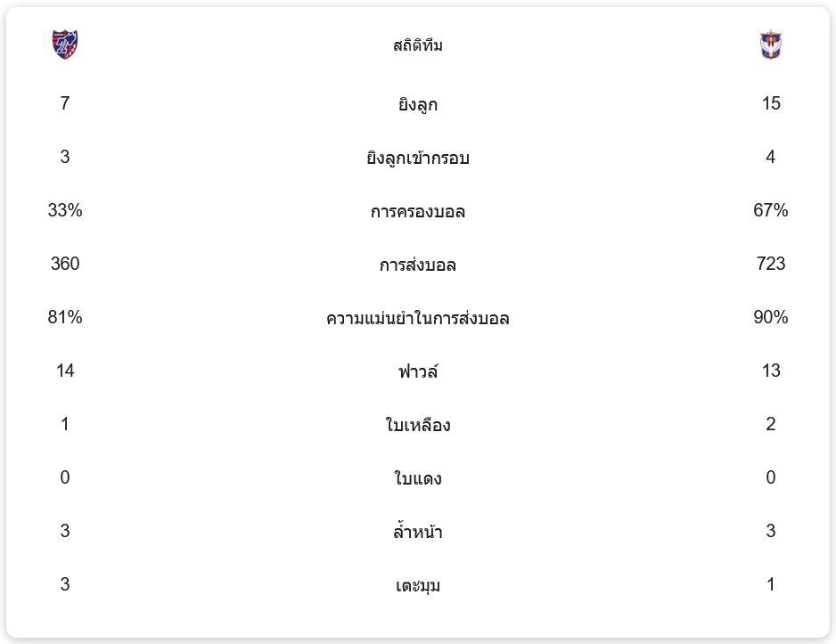Click the ใบแดง stat label

[x=418, y=478]
